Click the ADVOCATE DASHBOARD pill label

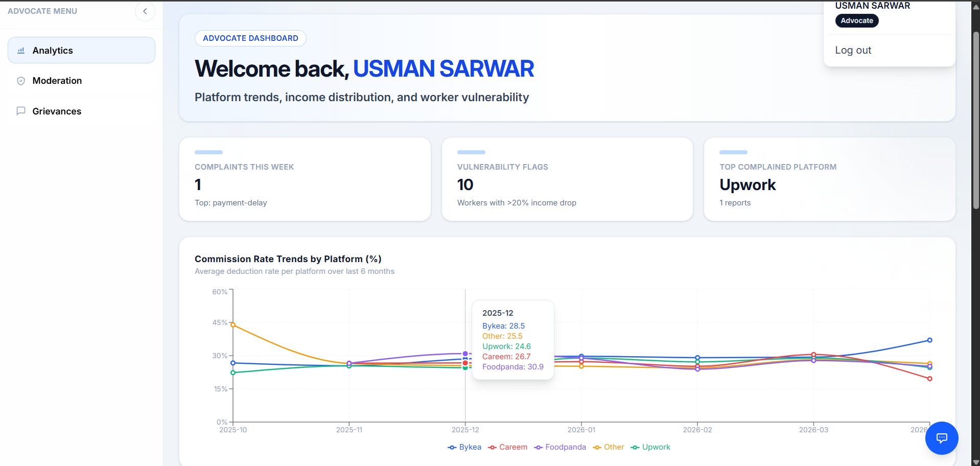click(250, 38)
